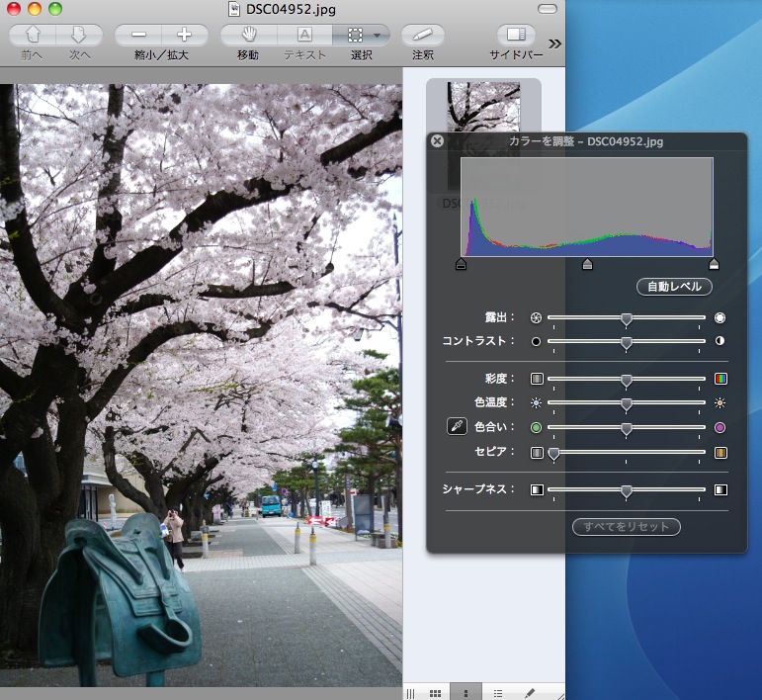Switch sidebar to thumbnails view
Screen dimensions: 762x700
[x=466, y=693]
